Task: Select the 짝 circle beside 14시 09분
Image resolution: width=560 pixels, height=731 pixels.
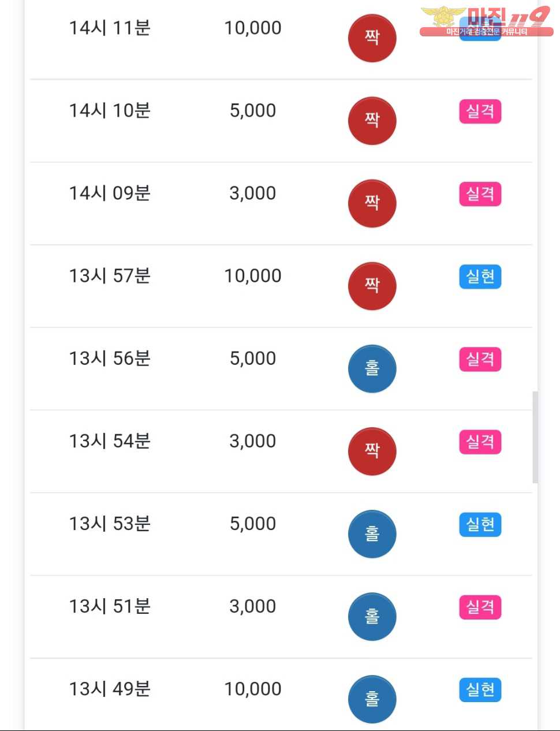Action: [x=372, y=203]
